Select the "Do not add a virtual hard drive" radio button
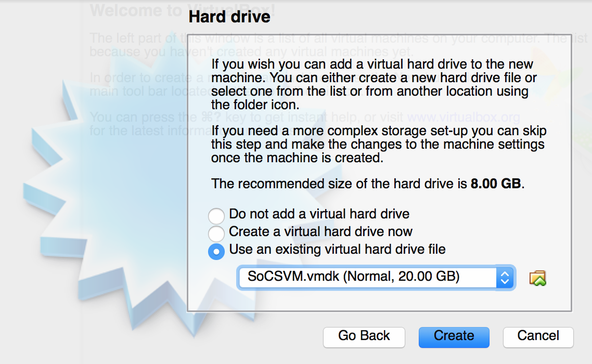The image size is (592, 364). tap(216, 216)
